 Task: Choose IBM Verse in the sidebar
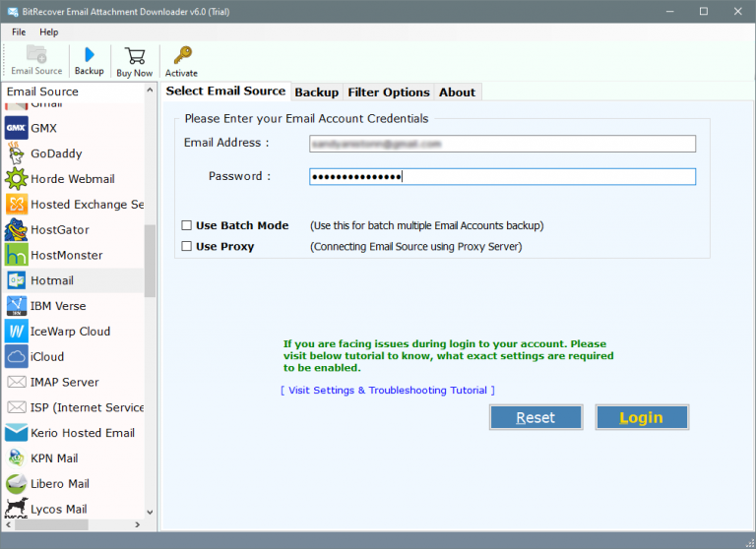click(x=58, y=306)
